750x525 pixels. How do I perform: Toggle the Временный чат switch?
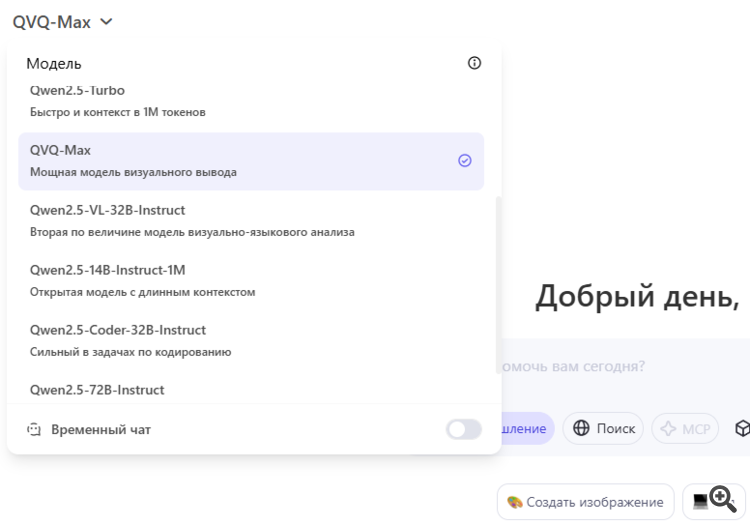click(x=463, y=429)
